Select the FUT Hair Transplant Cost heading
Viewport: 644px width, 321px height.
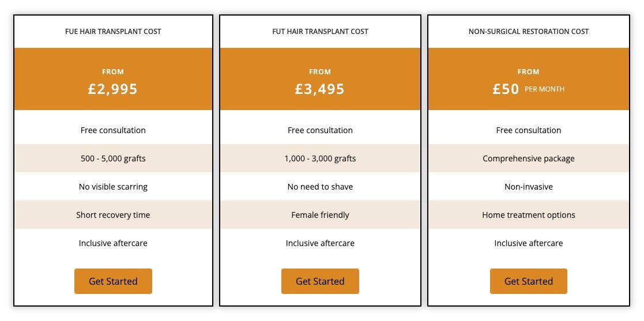pos(320,32)
